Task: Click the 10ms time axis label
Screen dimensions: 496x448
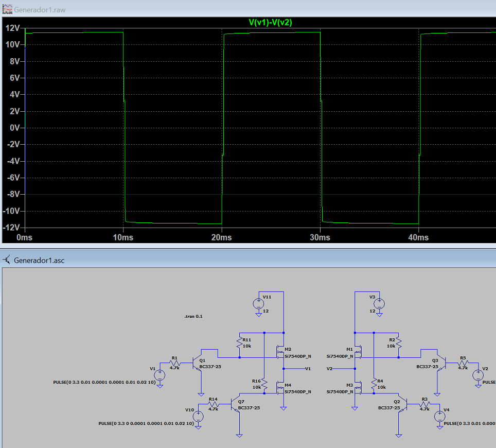Action: [123, 237]
